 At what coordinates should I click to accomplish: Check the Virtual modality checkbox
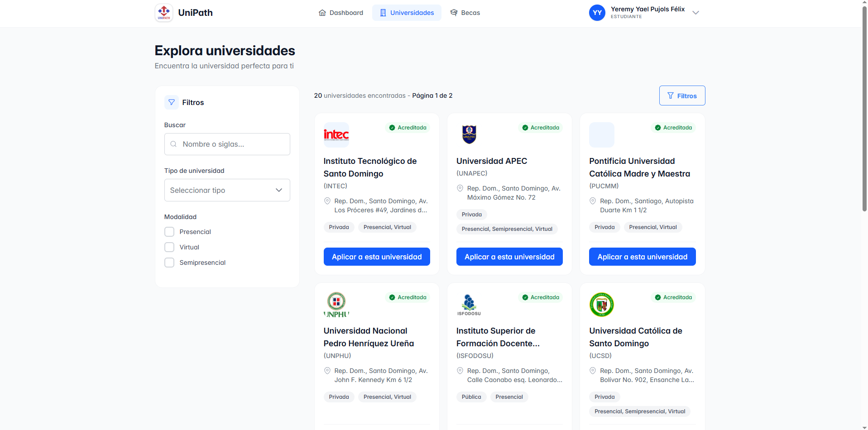(x=169, y=247)
